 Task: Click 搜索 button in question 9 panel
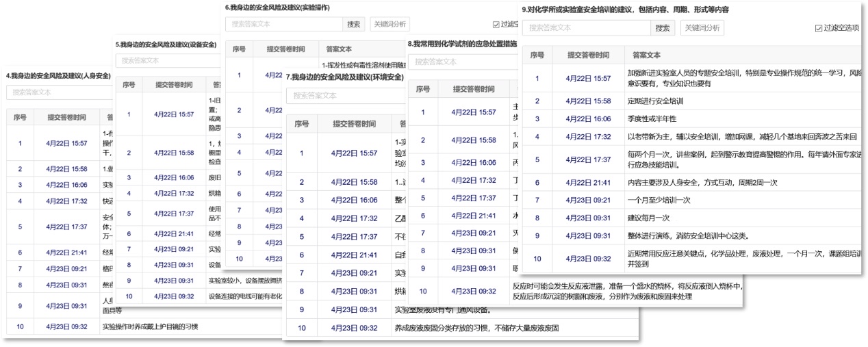coord(663,28)
